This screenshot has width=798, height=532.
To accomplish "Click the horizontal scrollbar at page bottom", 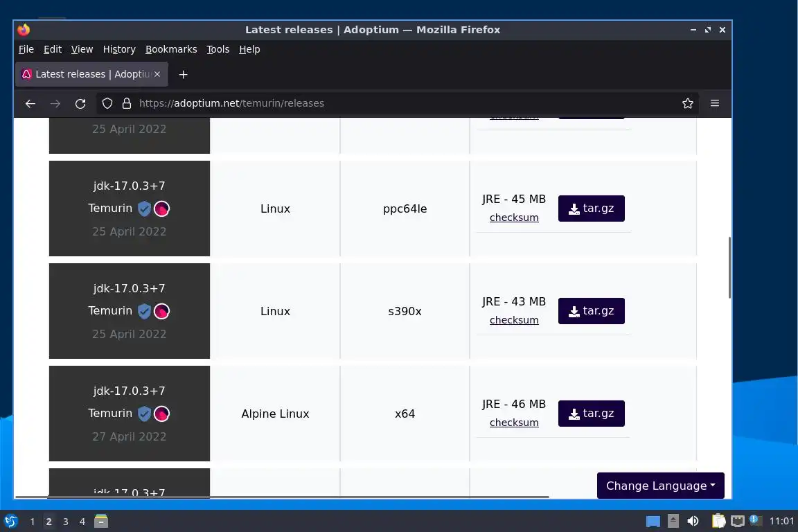I will tap(282, 497).
